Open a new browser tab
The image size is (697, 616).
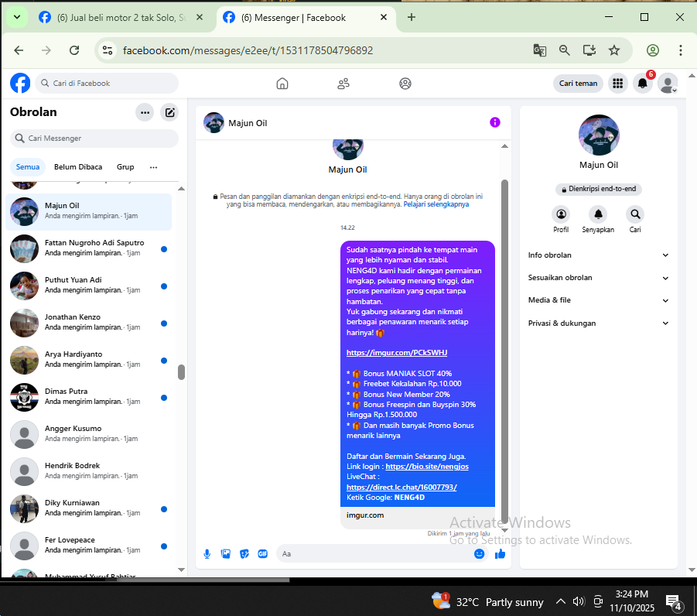[412, 17]
